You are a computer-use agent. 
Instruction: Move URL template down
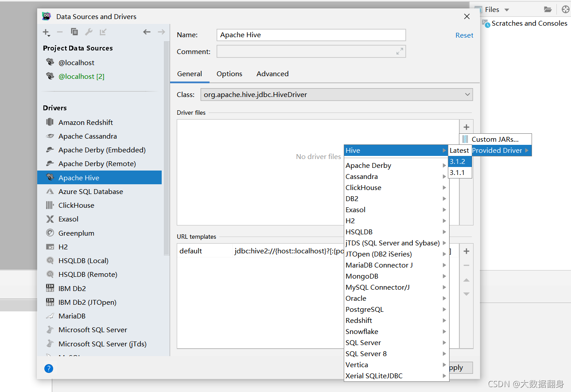click(x=466, y=294)
